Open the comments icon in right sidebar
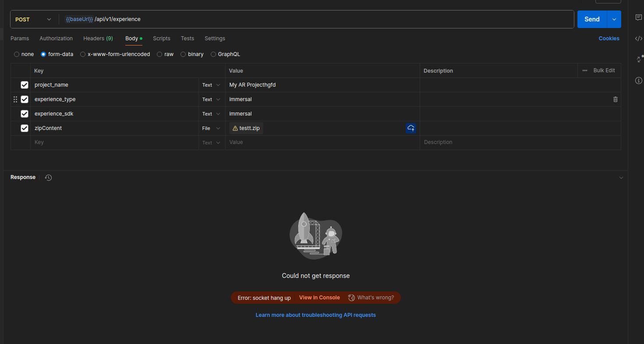 (638, 18)
